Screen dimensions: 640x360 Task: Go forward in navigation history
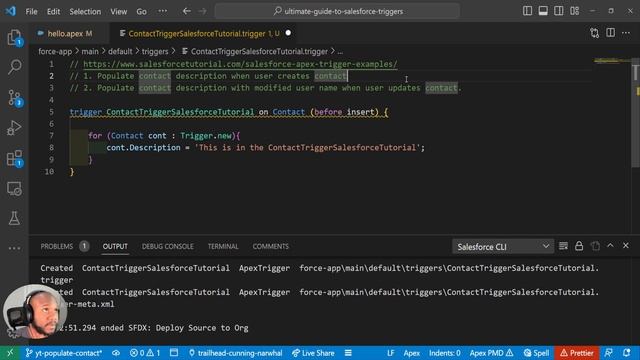coord(202,11)
